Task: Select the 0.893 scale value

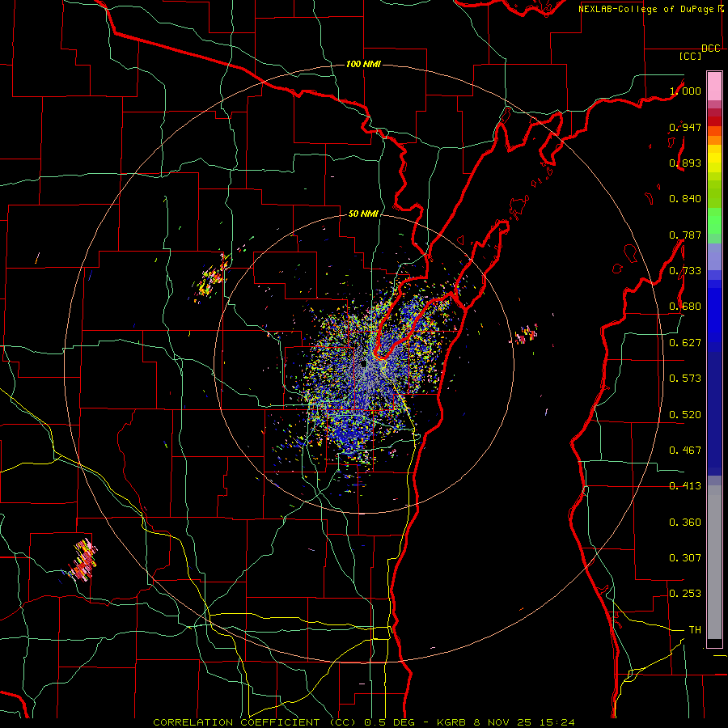Action: [x=685, y=163]
